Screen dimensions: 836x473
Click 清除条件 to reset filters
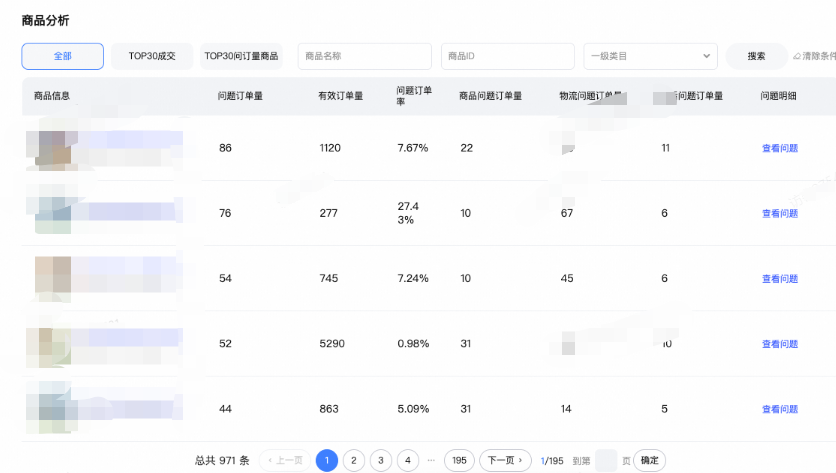(x=815, y=56)
